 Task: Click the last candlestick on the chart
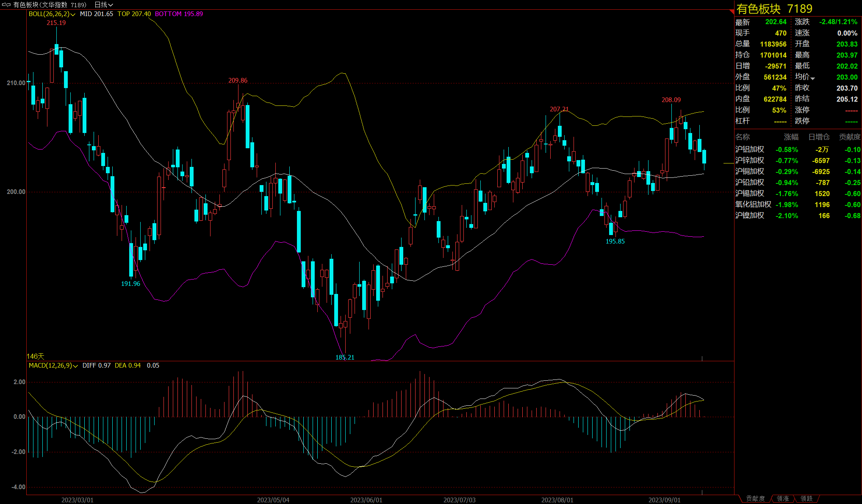tap(704, 157)
